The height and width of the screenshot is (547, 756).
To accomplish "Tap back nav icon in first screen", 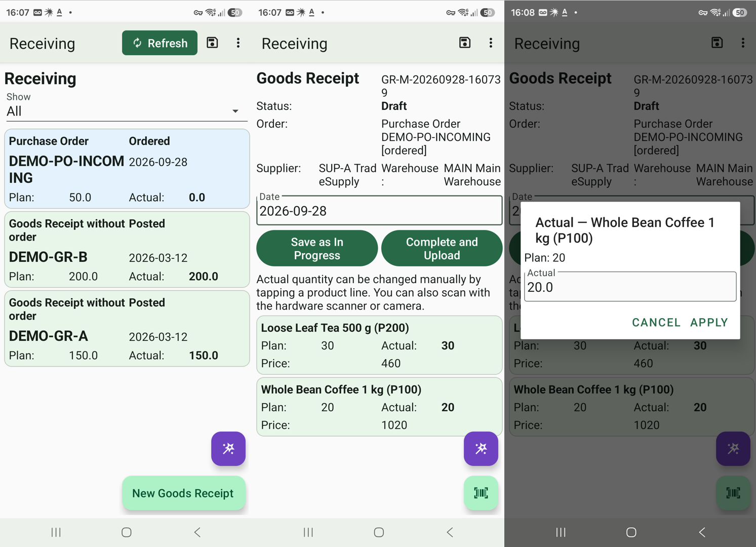I will coord(197,532).
